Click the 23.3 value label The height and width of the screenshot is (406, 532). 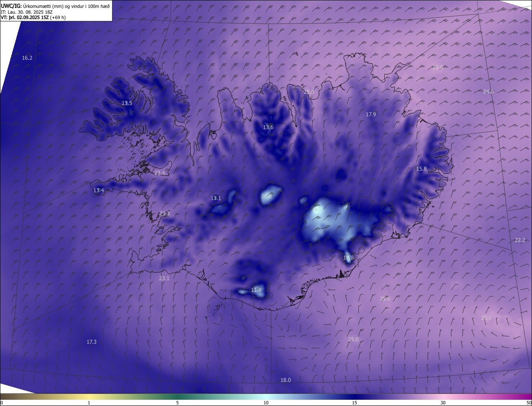[x=165, y=214]
